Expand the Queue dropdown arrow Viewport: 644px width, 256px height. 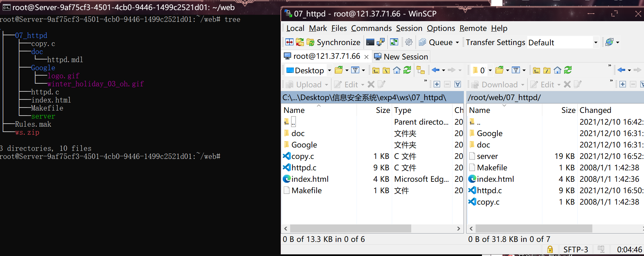click(x=457, y=42)
